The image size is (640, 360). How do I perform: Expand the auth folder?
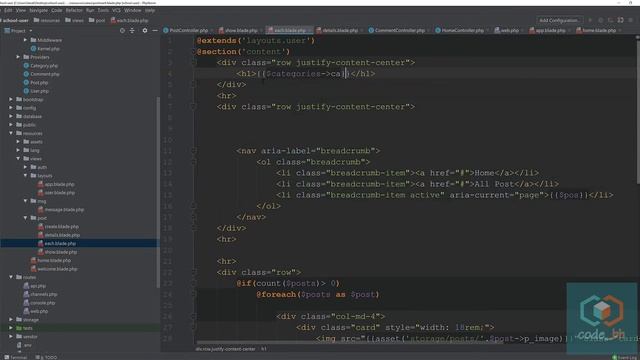click(25, 167)
